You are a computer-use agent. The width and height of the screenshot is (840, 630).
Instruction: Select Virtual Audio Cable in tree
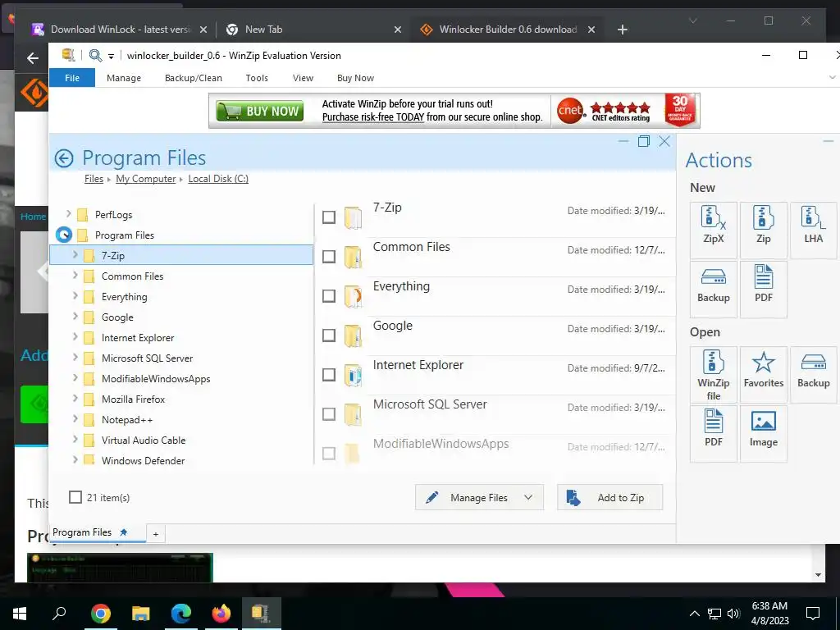(x=144, y=440)
